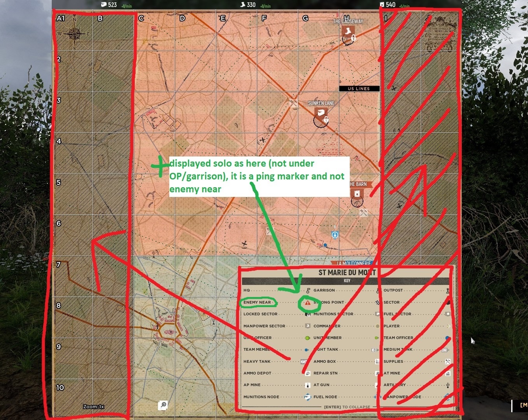
Task: Click the Zoom: 1x indicator
Action: point(93,407)
